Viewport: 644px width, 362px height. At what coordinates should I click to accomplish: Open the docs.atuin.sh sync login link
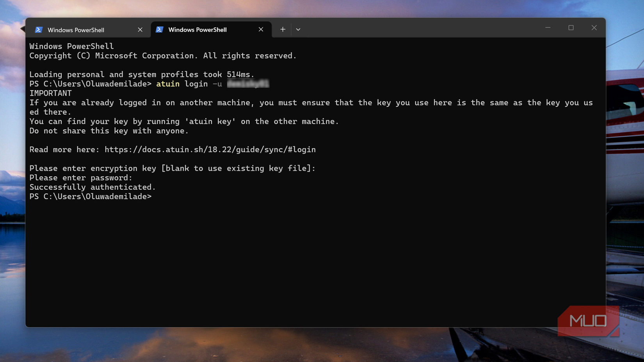click(x=210, y=149)
